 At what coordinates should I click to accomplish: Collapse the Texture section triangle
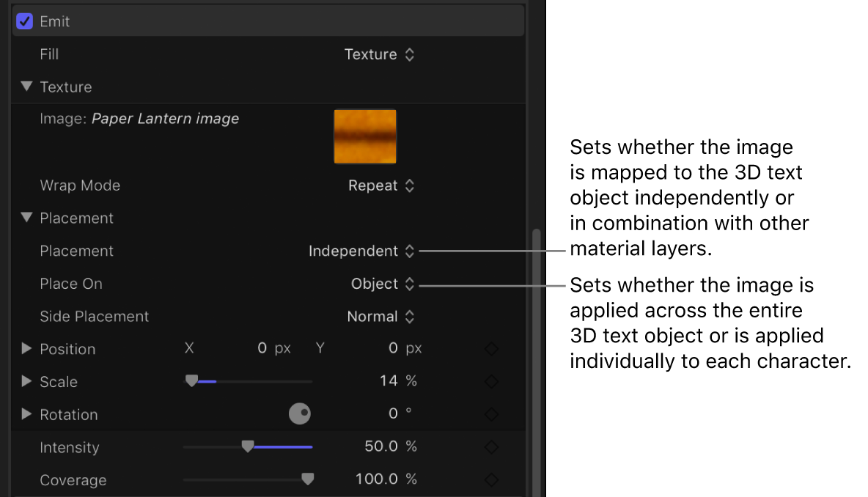pyautogui.click(x=27, y=86)
